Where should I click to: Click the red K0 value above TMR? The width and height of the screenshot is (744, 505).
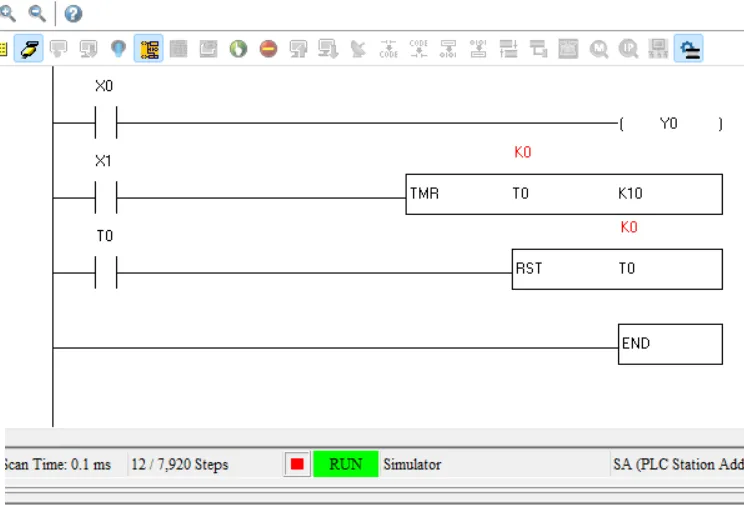pos(522,152)
